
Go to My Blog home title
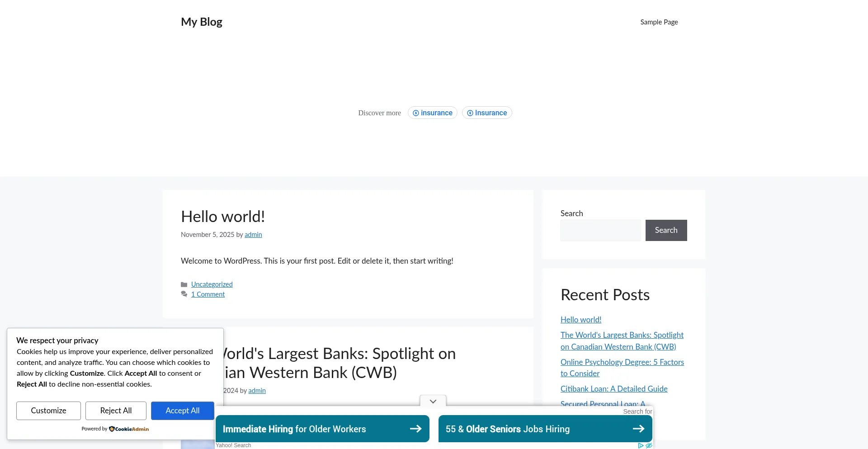(202, 22)
